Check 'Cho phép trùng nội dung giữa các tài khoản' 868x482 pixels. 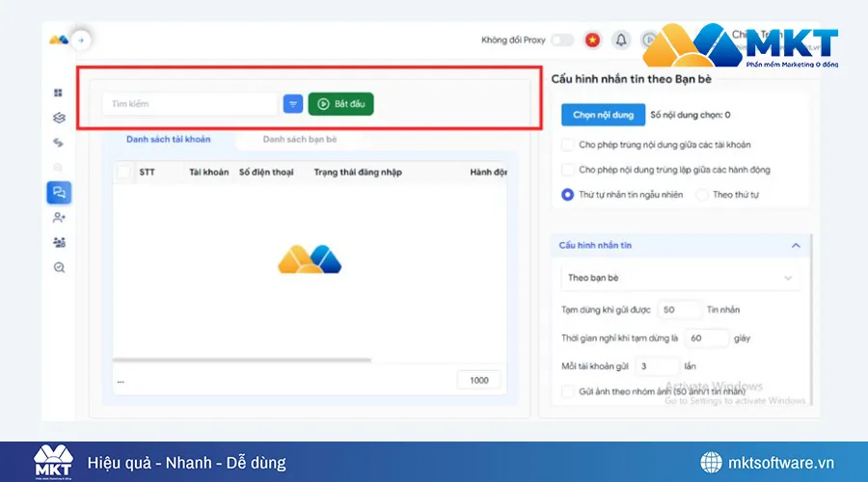567,145
